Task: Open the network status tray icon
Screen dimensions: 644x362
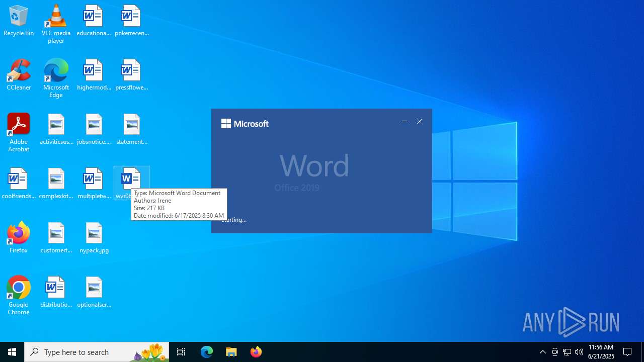Action: (567, 352)
